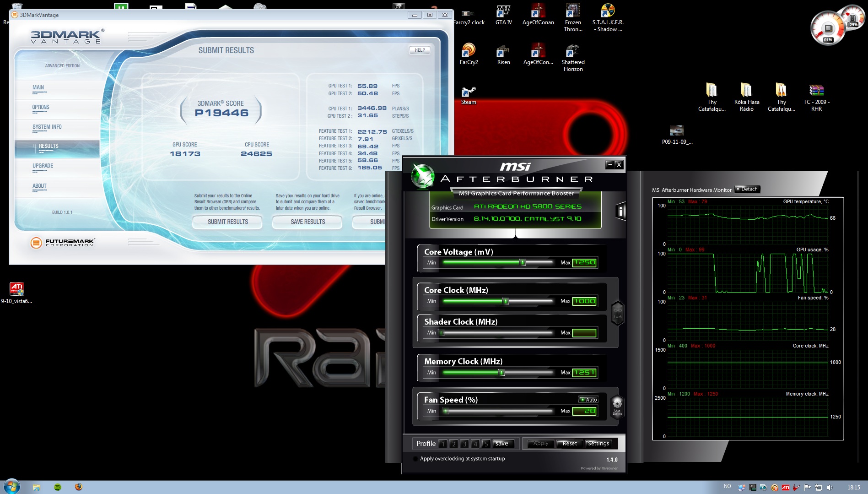The width and height of the screenshot is (868, 494).
Task: Click the CPU meter desktop gadget
Action: [x=829, y=28]
